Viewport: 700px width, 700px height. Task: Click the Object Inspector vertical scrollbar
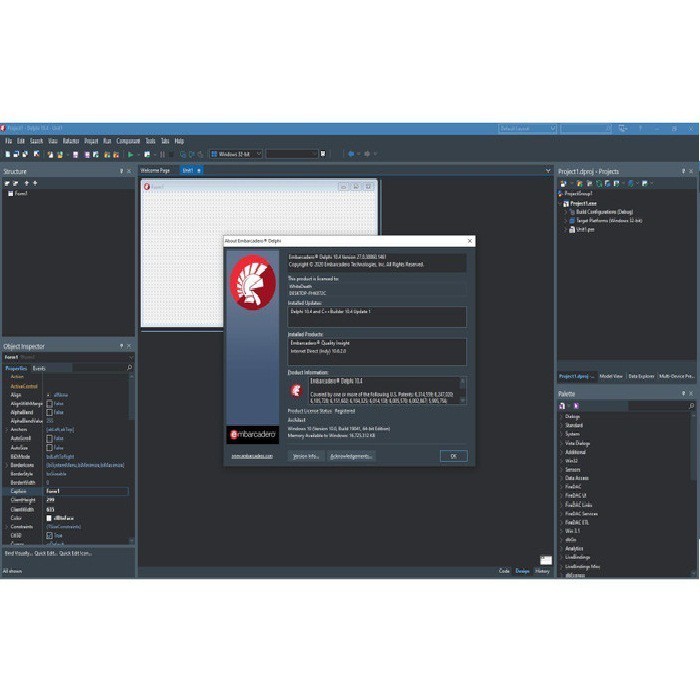pyautogui.click(x=131, y=458)
